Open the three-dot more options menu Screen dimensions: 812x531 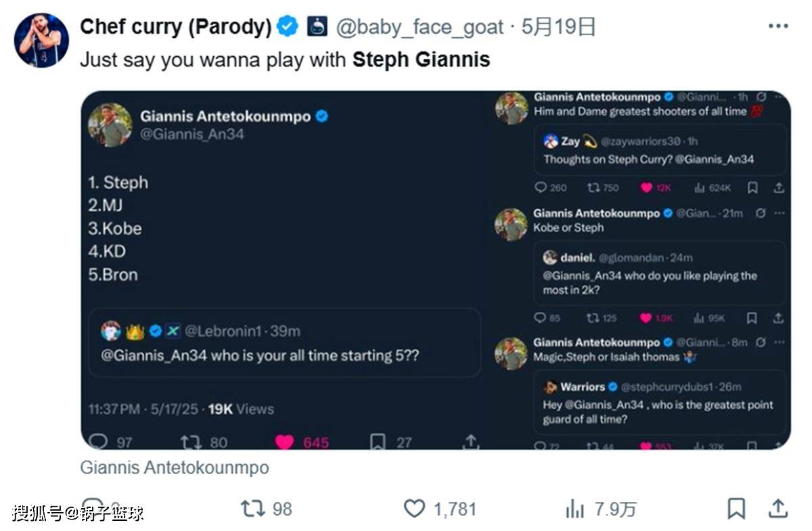tap(778, 26)
